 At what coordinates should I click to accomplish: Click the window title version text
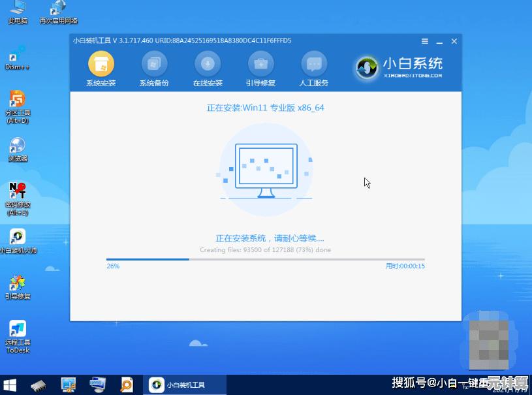182,40
